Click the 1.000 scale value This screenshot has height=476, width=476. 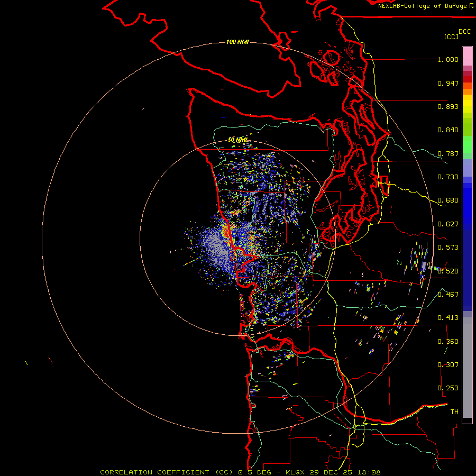pyautogui.click(x=448, y=59)
